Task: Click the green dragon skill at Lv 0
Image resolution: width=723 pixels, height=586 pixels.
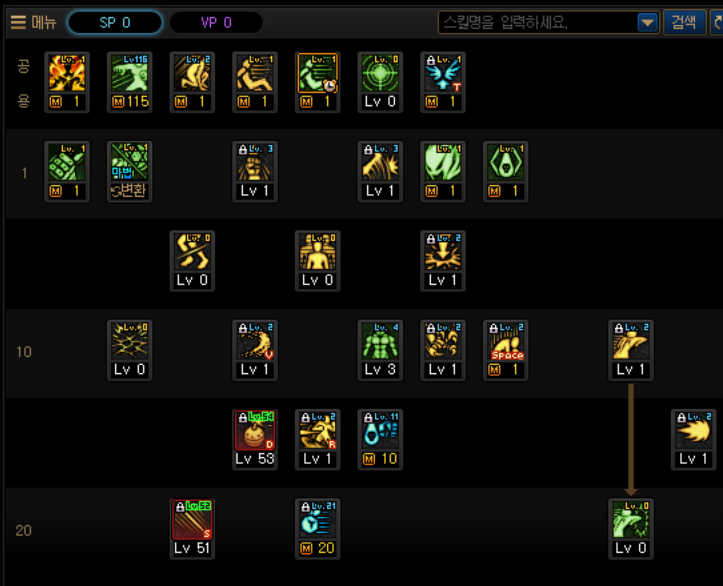Action: 631,520
